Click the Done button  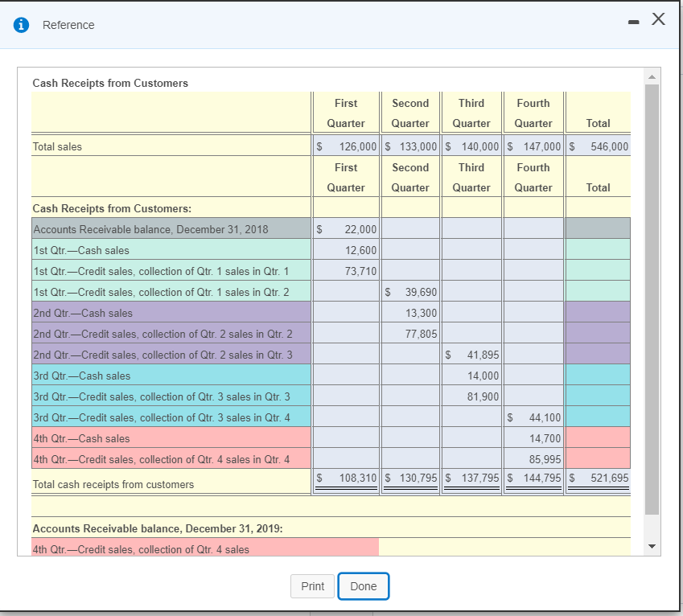pos(364,586)
